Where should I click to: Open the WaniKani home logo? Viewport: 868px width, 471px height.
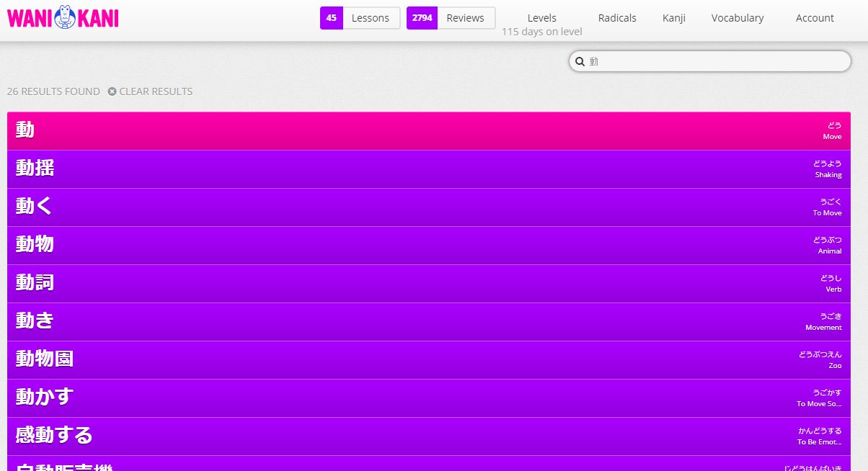point(63,17)
